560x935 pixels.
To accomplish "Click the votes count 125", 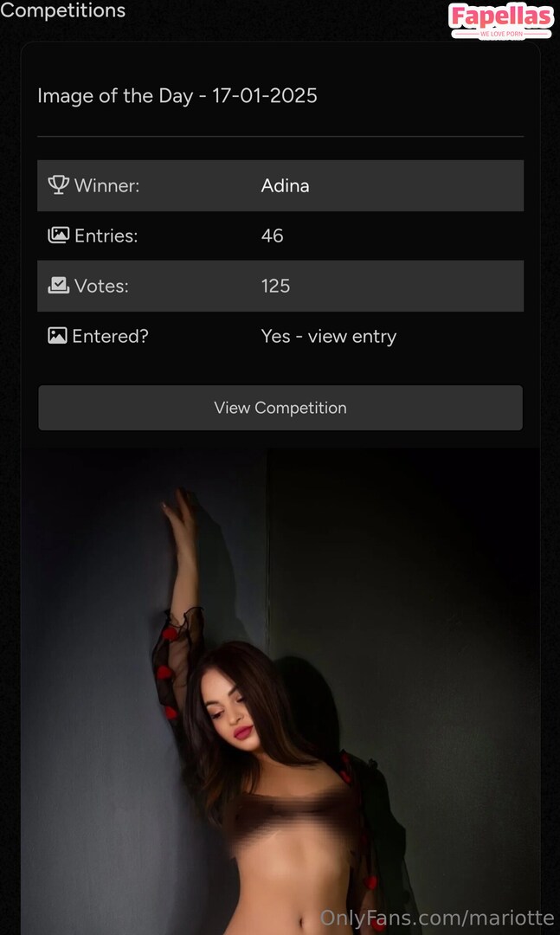I will [x=275, y=286].
